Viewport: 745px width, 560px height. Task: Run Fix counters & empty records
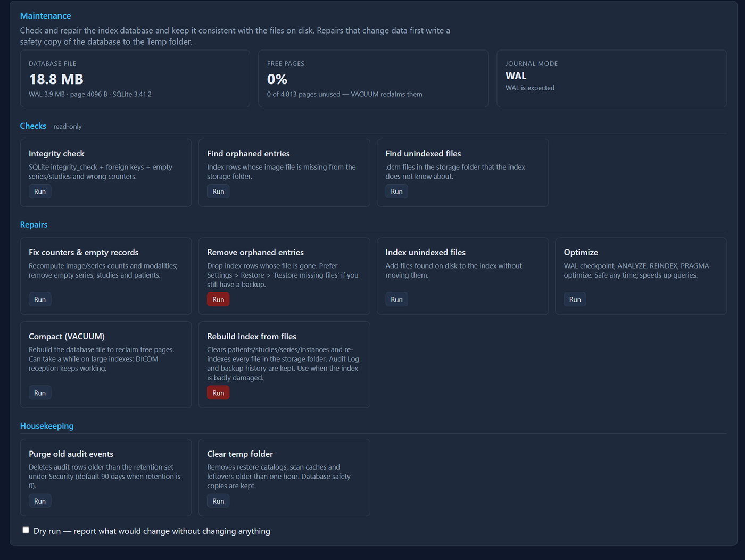(40, 299)
